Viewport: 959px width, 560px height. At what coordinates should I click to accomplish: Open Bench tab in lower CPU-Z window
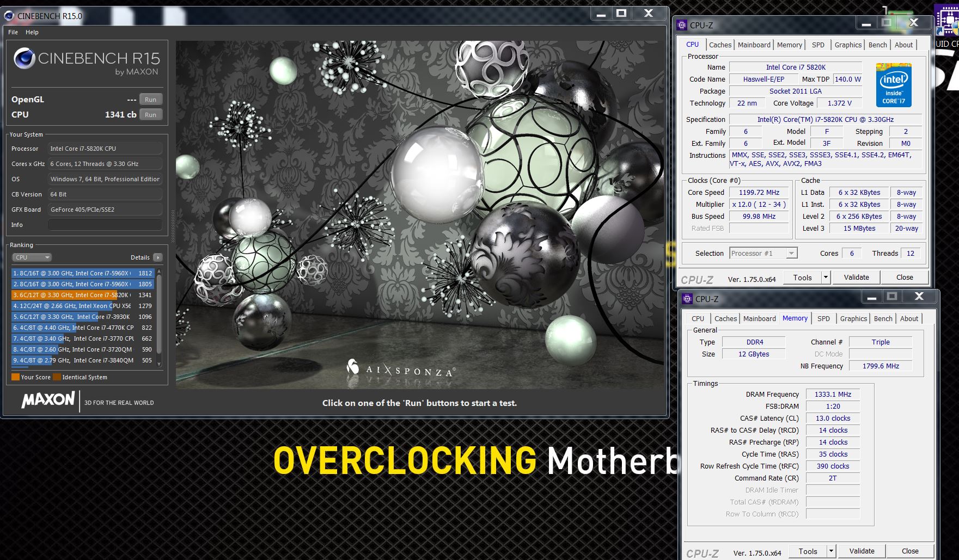pyautogui.click(x=883, y=319)
